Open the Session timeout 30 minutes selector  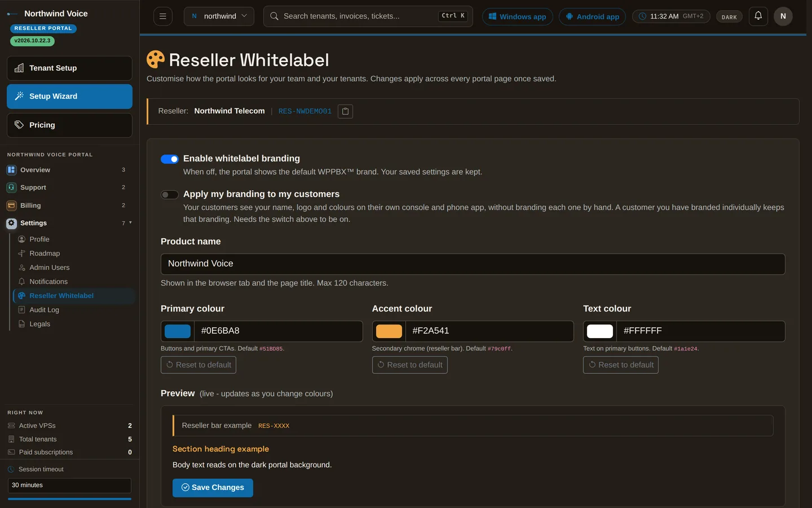click(69, 485)
